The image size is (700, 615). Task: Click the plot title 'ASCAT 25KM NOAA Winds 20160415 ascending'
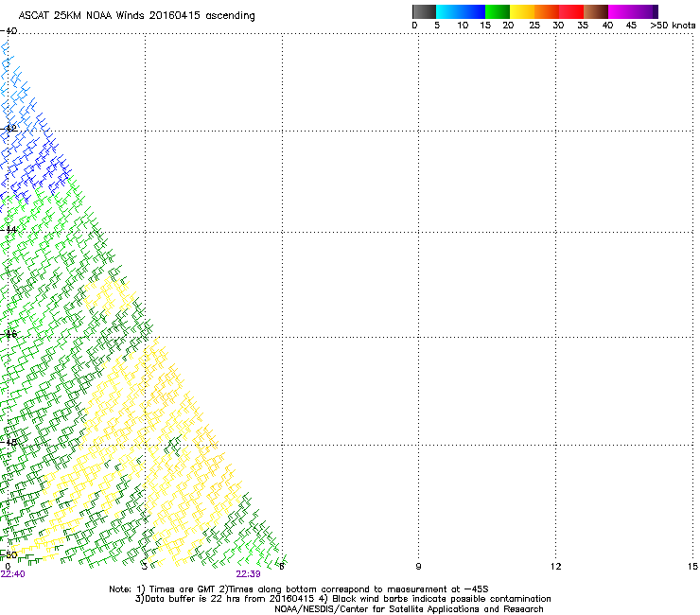(x=136, y=16)
